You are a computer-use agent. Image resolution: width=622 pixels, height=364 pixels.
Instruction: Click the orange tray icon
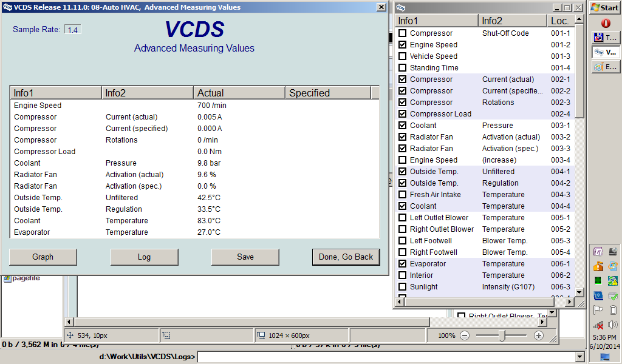(598, 266)
